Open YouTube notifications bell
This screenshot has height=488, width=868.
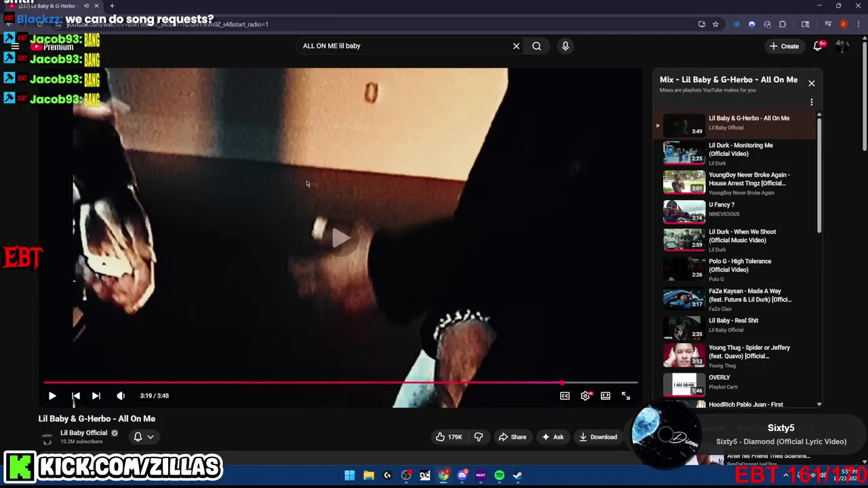[x=818, y=46]
